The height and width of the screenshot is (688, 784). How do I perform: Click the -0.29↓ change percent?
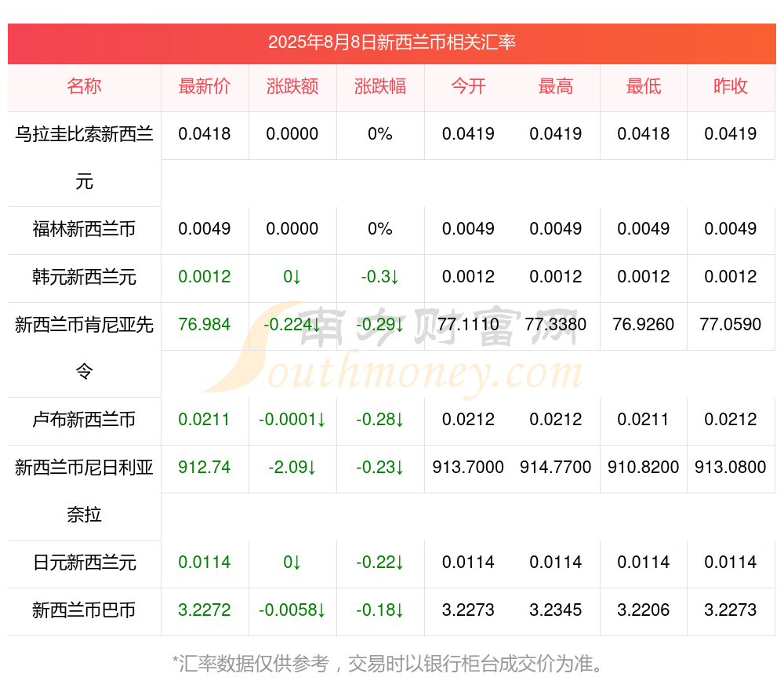tap(380, 324)
